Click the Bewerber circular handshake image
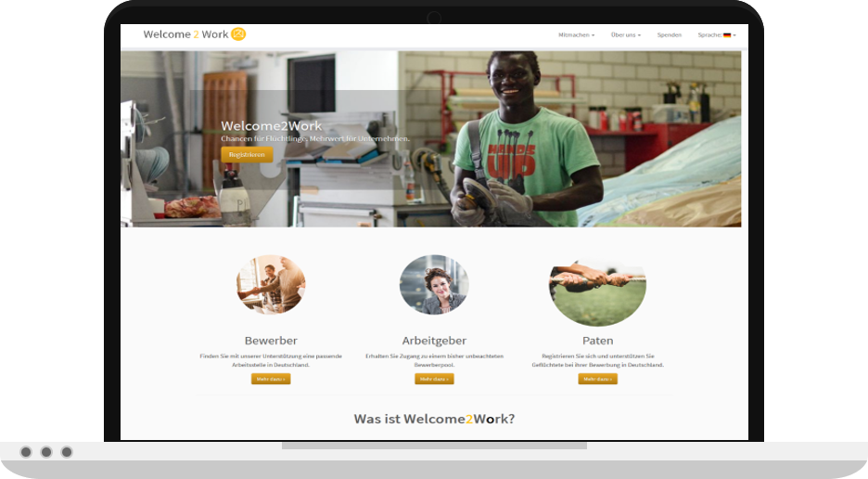The image size is (868, 479). point(271,284)
